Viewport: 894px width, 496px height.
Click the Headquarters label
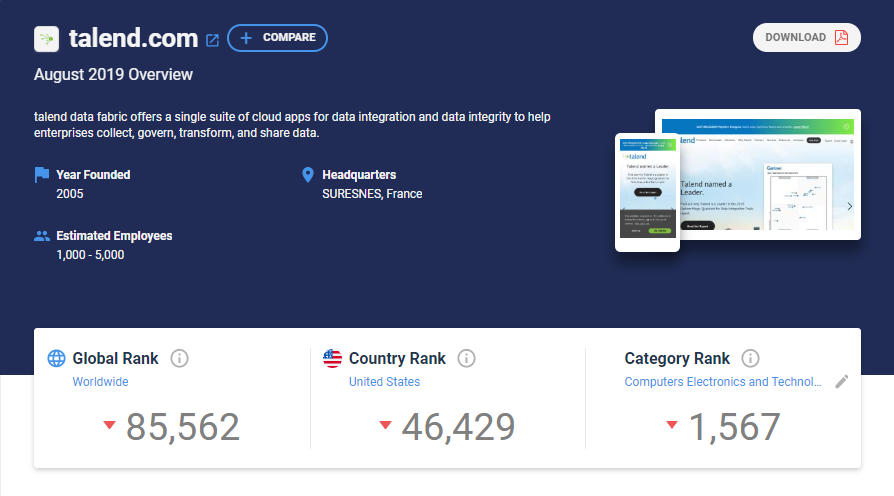tap(359, 174)
